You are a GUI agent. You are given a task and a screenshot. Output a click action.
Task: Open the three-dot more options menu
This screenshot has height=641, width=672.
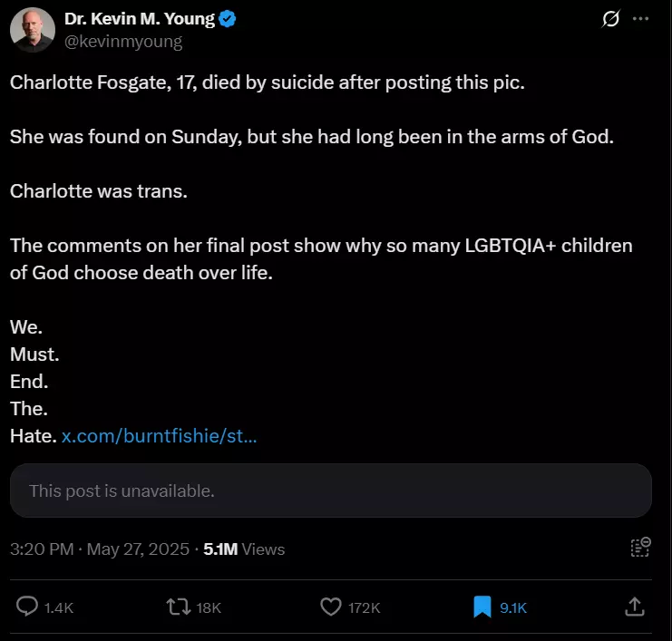(x=641, y=19)
